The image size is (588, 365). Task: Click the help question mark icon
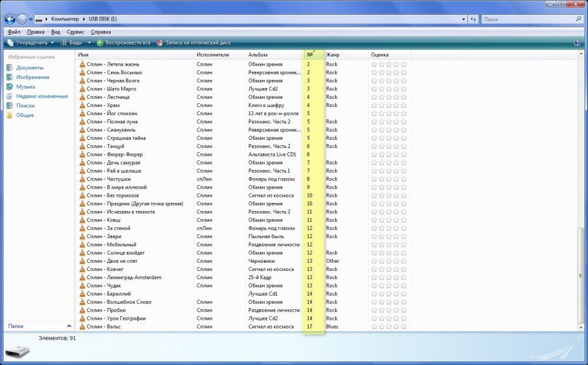(577, 43)
